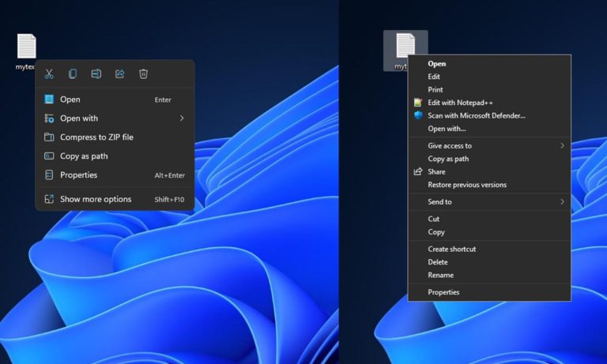Choose Compress to ZIP file
This screenshot has width=607, height=364.
(115, 137)
